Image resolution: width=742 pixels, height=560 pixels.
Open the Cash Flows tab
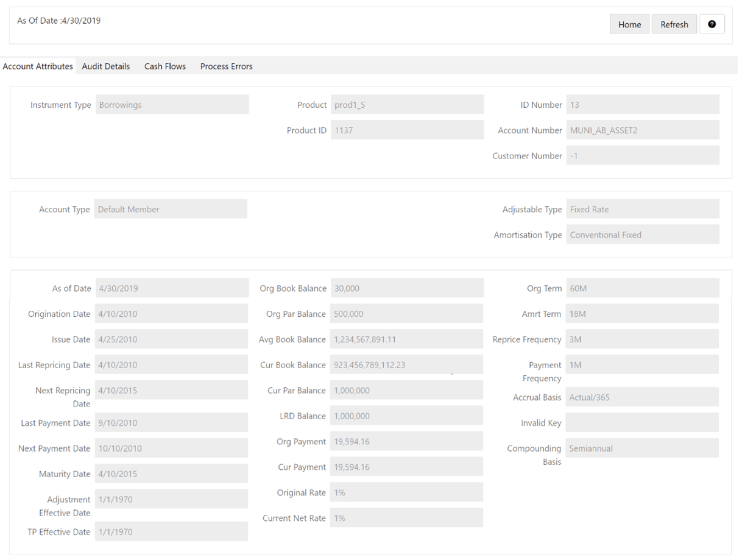coord(165,66)
